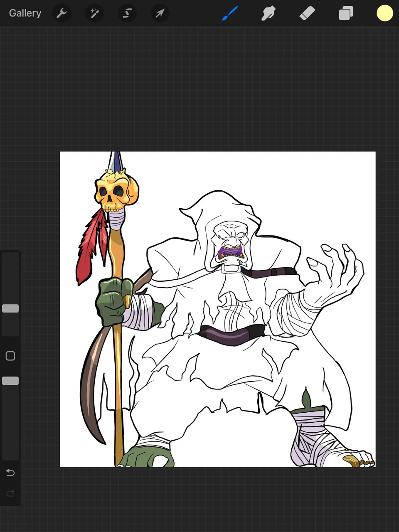Viewport: 399px width, 532px height.
Task: Tap the brush size slider handle
Action: pos(10,308)
